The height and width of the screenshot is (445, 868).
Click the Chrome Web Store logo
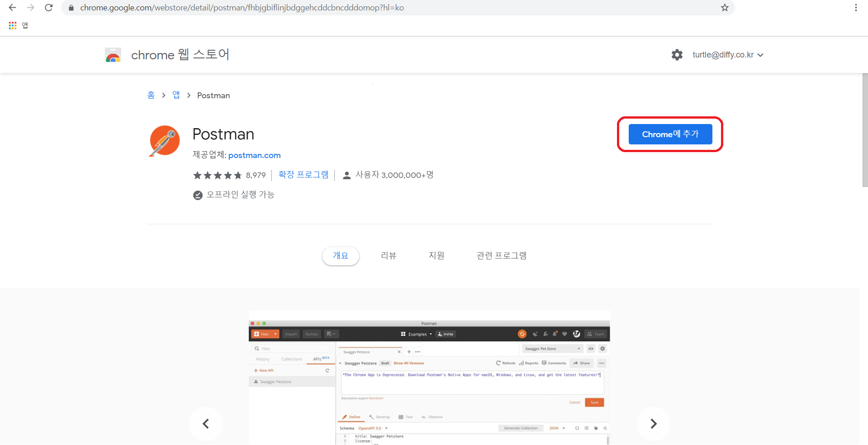pos(113,55)
